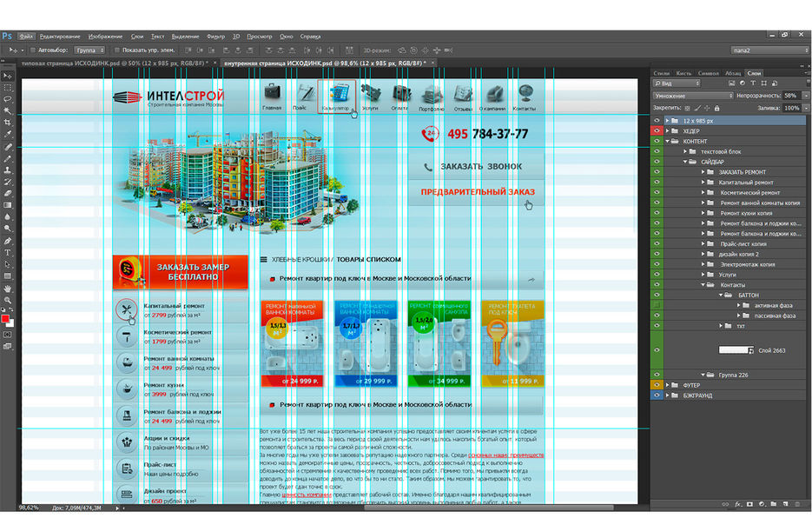Select the Magic Wand tool
The image size is (812, 525).
pyautogui.click(x=7, y=111)
